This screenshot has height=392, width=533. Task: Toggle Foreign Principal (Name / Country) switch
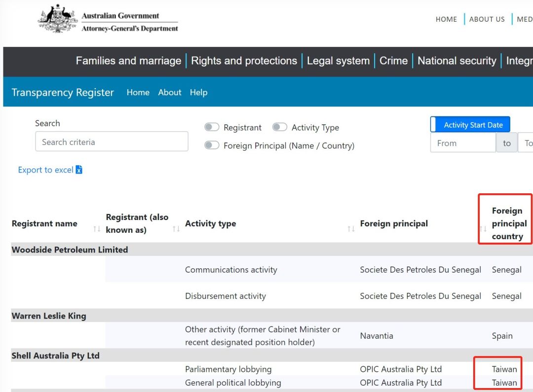212,145
